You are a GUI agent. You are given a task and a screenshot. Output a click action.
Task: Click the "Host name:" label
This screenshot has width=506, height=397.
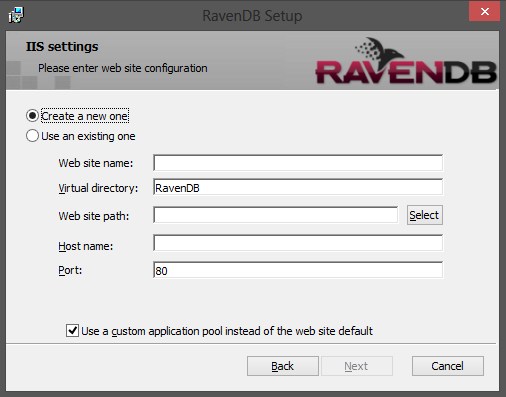pos(86,246)
